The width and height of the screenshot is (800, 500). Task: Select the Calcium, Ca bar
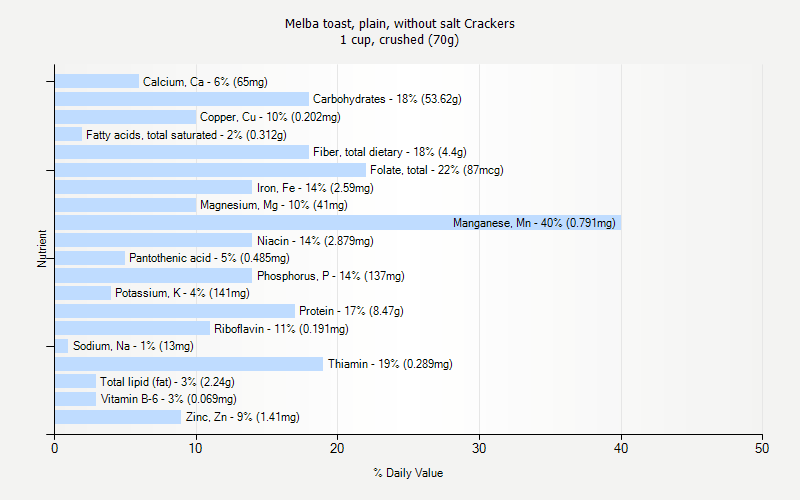click(x=97, y=81)
